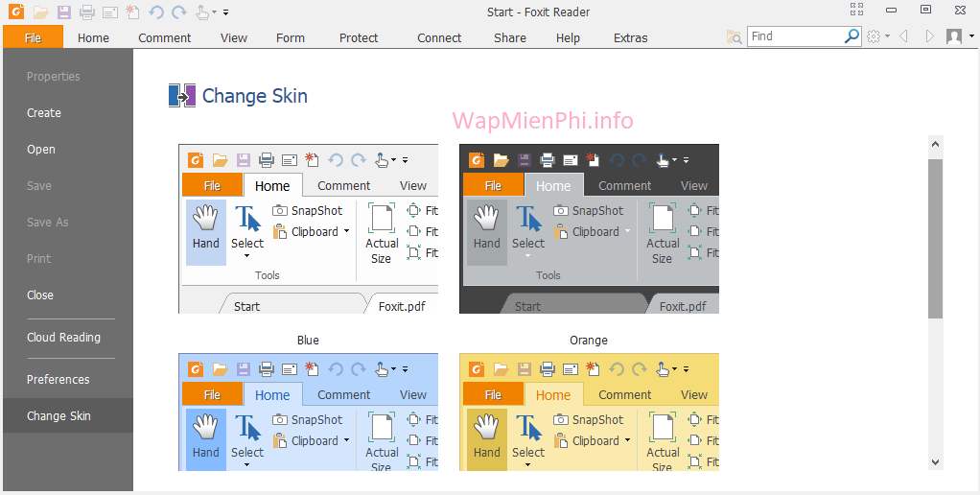Screen dimensions: 980x495
Task: Click the search settings gear icon
Action: coord(874,36)
